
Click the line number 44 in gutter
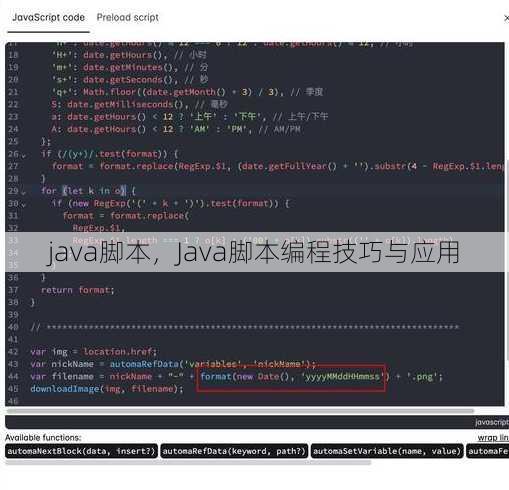pyautogui.click(x=13, y=377)
